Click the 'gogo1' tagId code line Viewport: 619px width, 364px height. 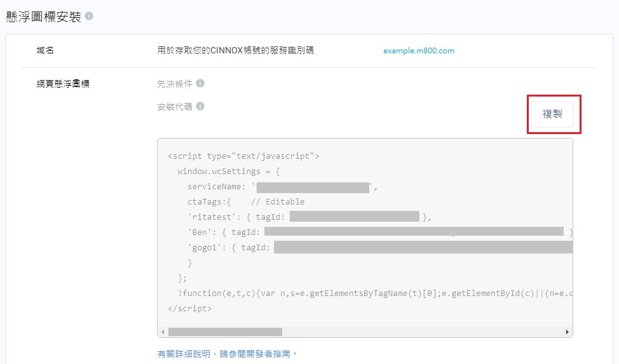click(230, 248)
